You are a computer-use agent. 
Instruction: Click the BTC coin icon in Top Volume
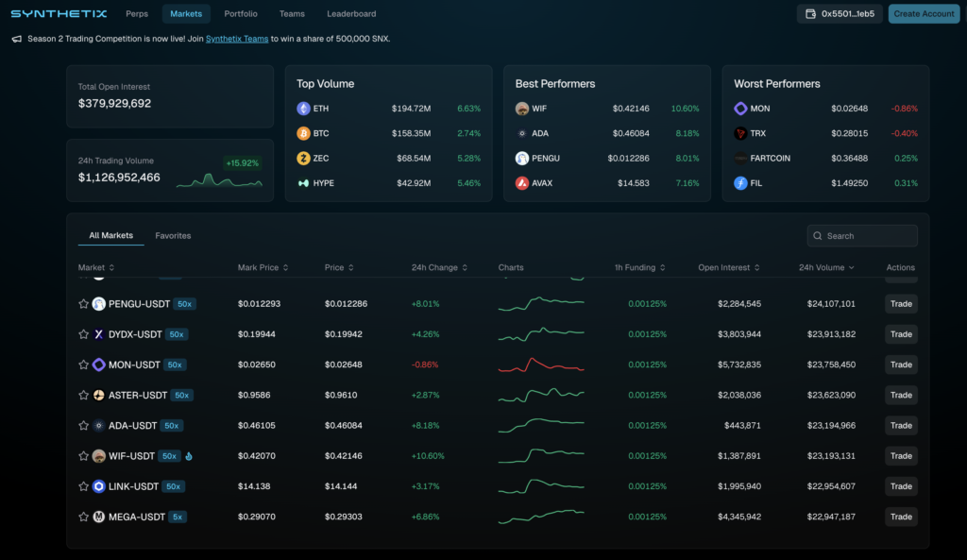click(304, 133)
